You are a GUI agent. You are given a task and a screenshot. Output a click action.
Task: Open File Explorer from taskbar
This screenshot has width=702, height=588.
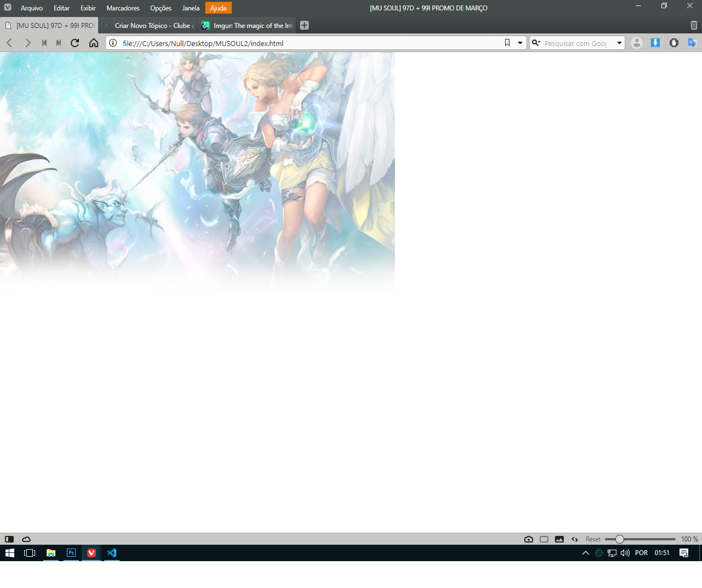(x=51, y=553)
